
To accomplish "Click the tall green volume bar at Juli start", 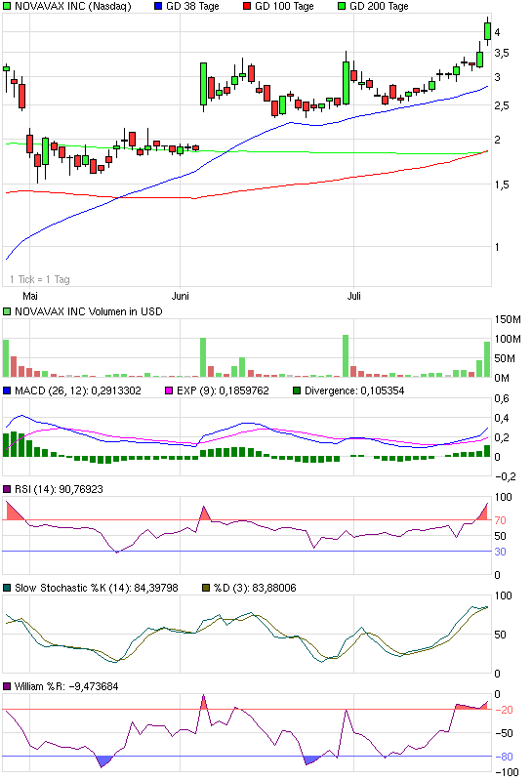I will point(346,356).
